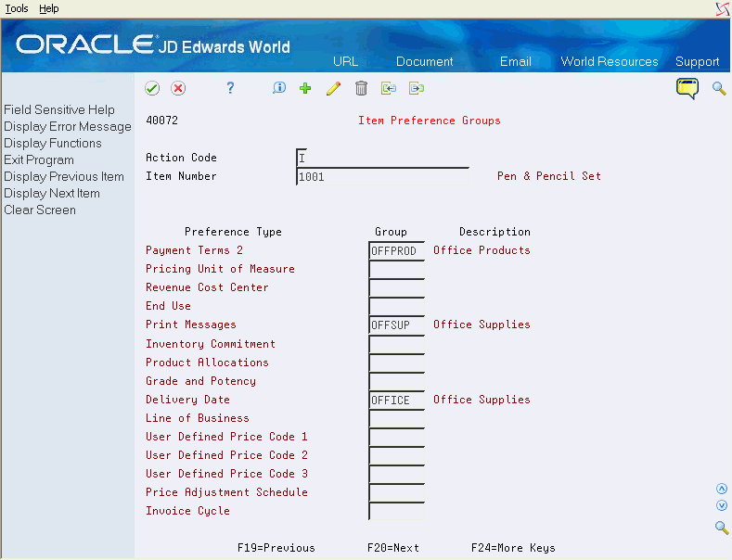
Task: Click the Grade and Potency group field
Action: tap(396, 381)
